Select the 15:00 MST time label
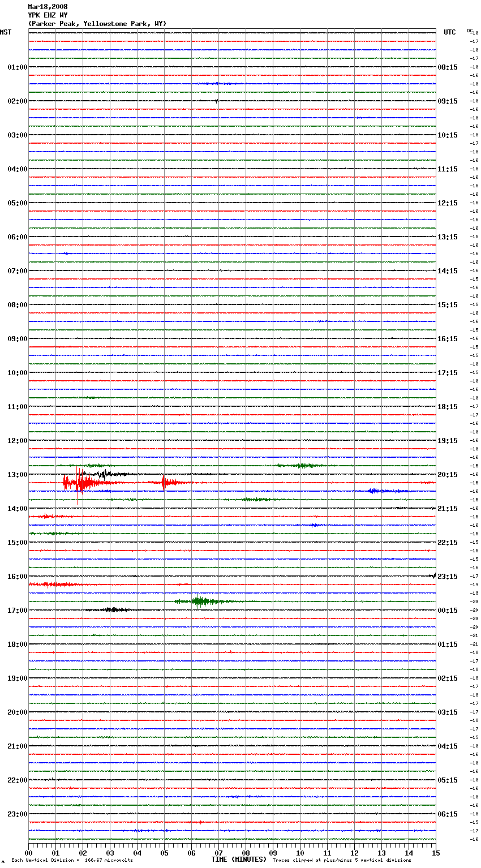481x868 pixels. coord(18,543)
